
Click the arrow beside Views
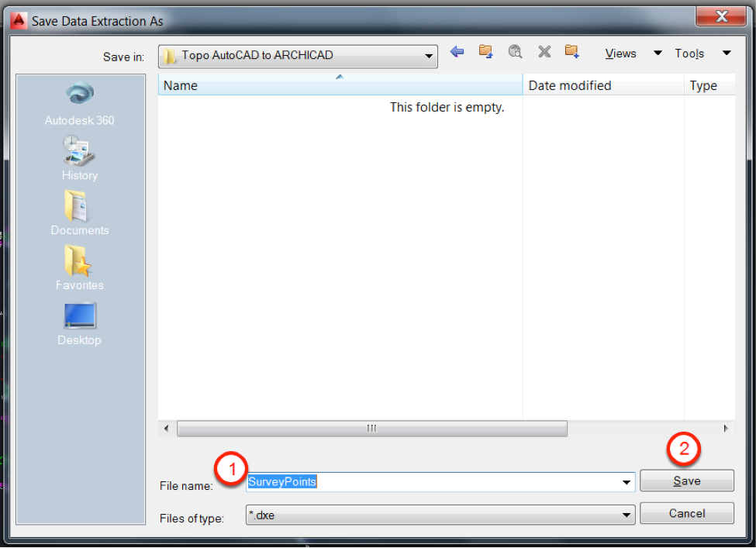point(658,53)
